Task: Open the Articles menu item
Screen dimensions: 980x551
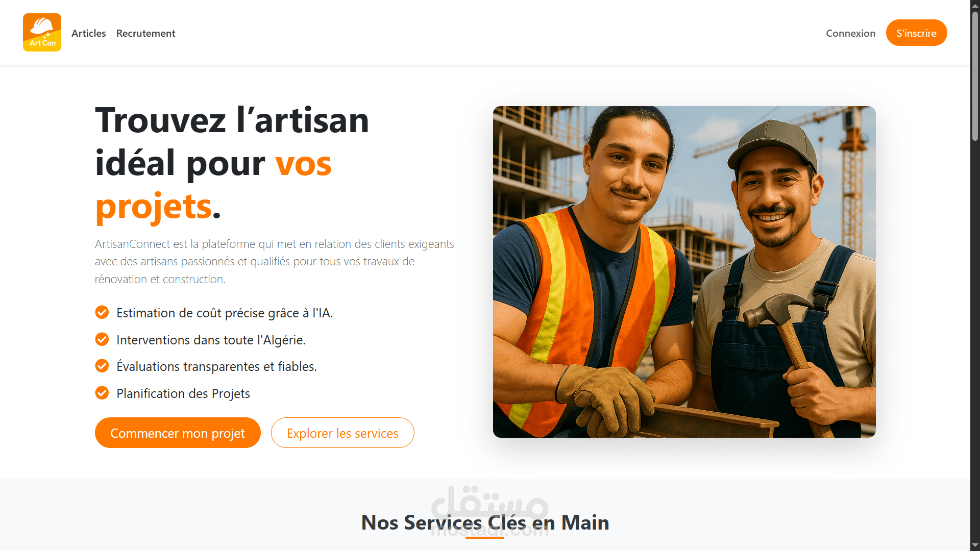Action: tap(89, 33)
